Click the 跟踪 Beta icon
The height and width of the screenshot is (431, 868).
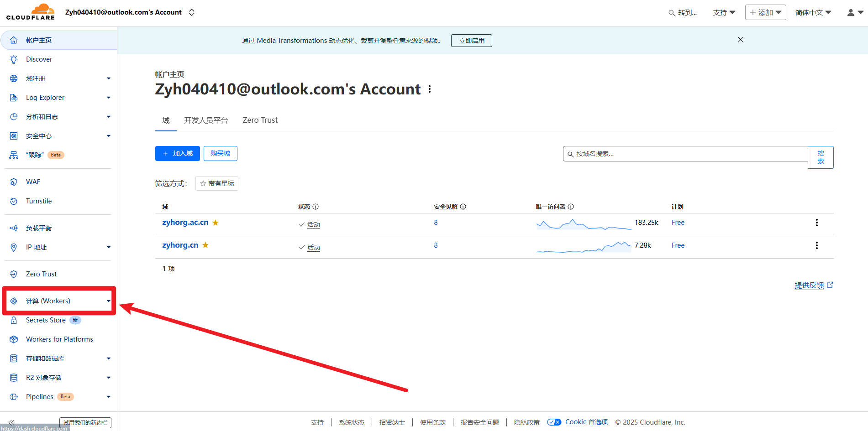coord(14,155)
